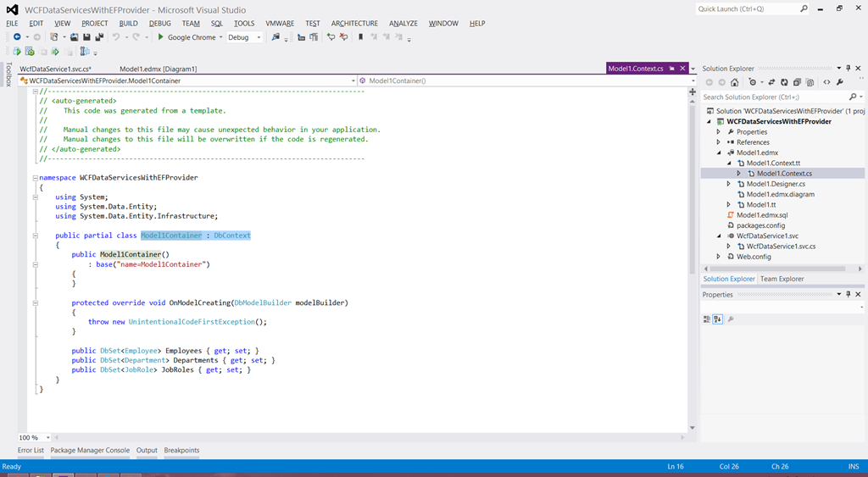Screen dimensions: 868x477
Task: Click the Pending Changes Filter icon
Action: click(x=753, y=82)
